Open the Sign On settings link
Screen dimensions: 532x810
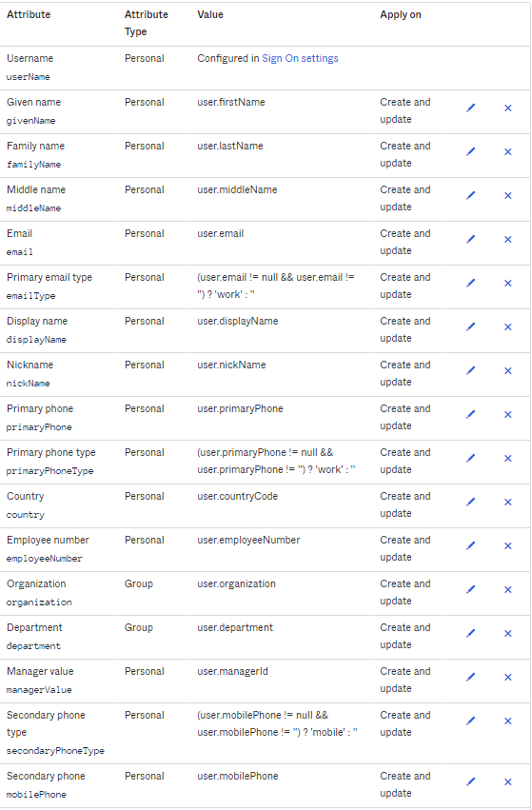point(300,58)
